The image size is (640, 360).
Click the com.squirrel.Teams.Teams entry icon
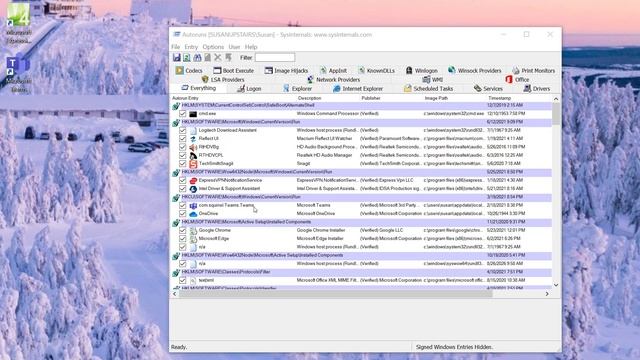[193, 205]
